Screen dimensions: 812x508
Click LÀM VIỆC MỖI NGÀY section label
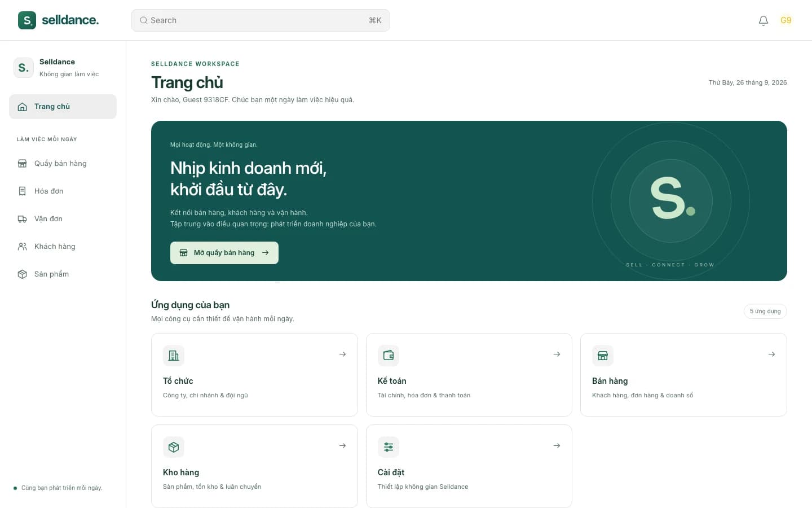47,139
